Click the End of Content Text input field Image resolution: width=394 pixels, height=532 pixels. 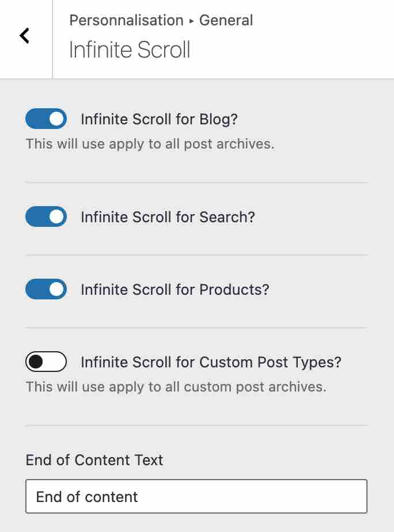coord(196,496)
